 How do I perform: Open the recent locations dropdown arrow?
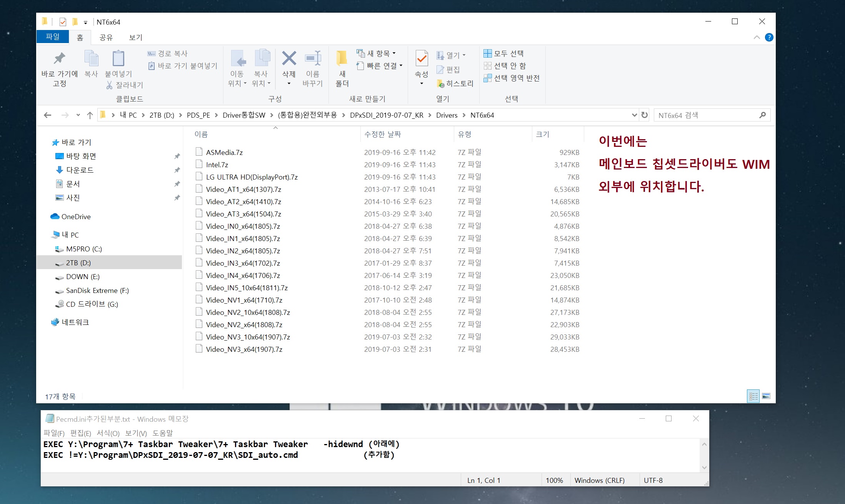78,115
